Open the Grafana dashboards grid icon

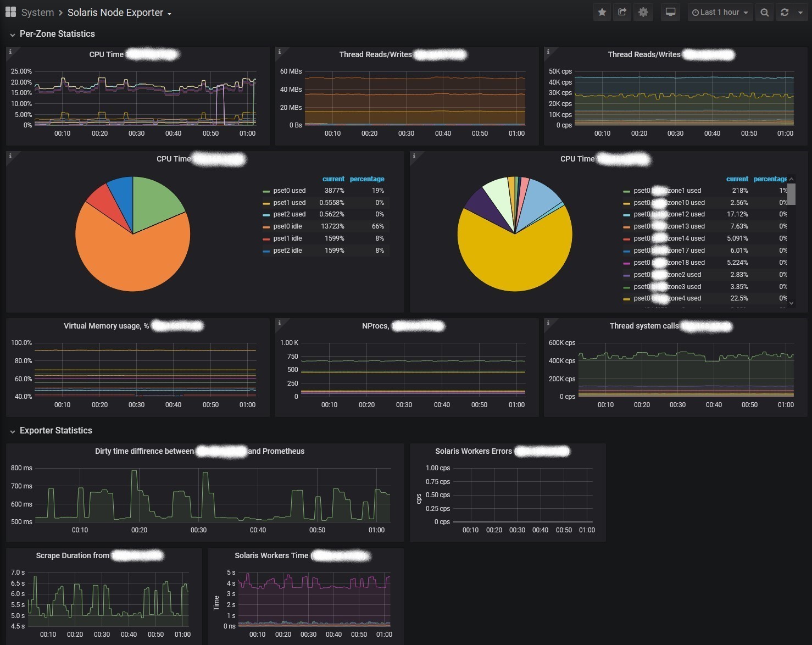[10, 12]
